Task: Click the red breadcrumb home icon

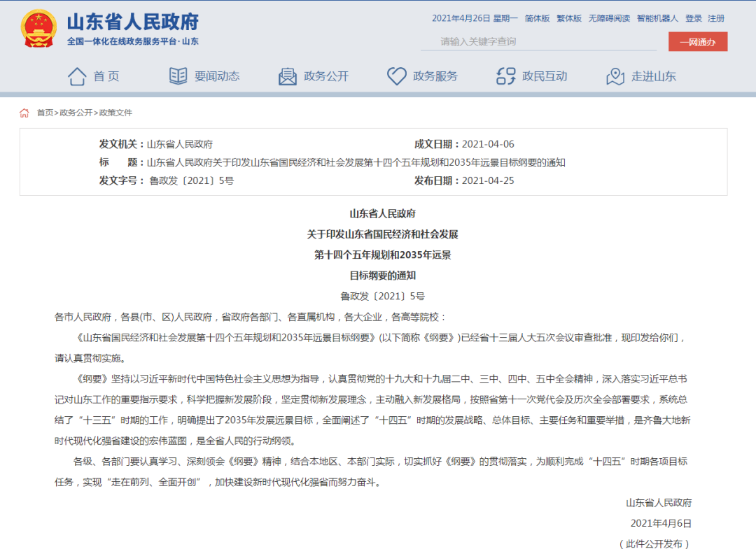Action: pos(24,113)
